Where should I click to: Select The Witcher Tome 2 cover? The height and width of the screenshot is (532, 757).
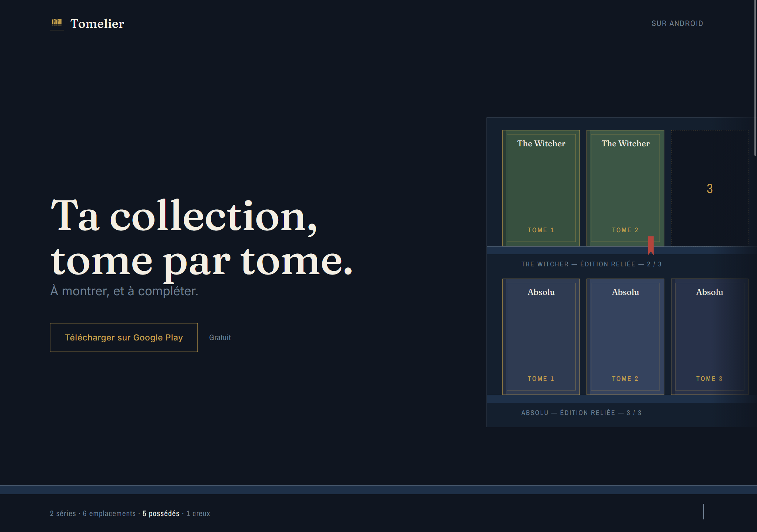[625, 188]
